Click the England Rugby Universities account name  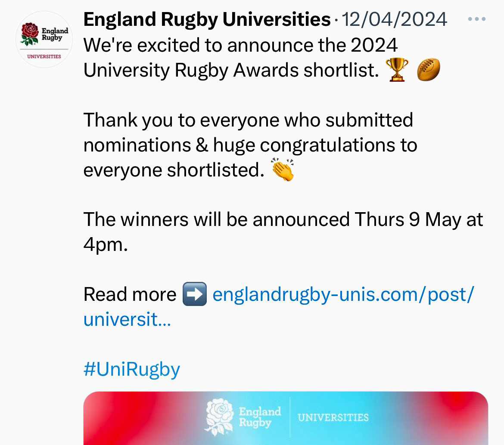click(207, 19)
